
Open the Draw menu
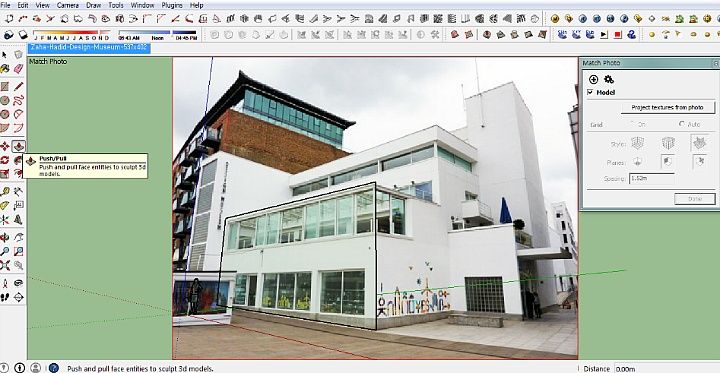point(94,5)
